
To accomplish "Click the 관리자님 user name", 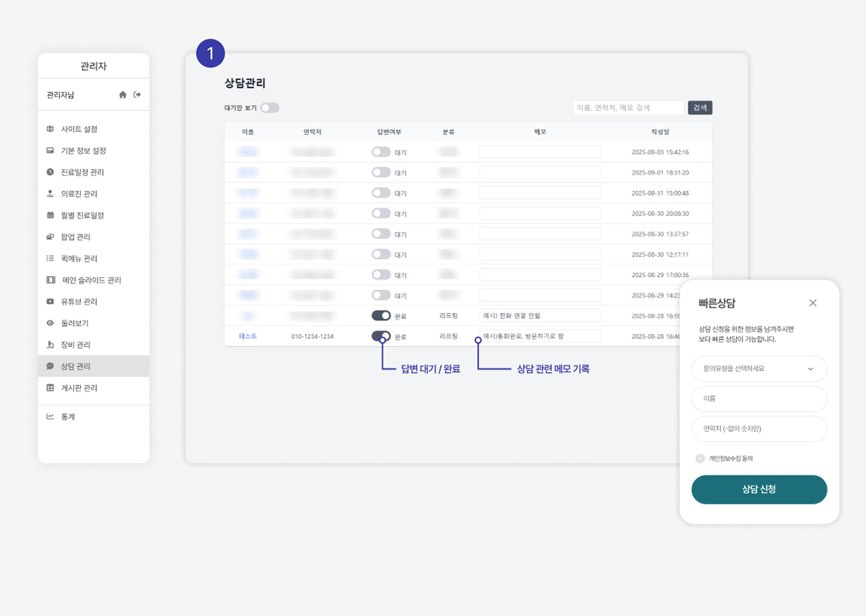I will coord(61,95).
